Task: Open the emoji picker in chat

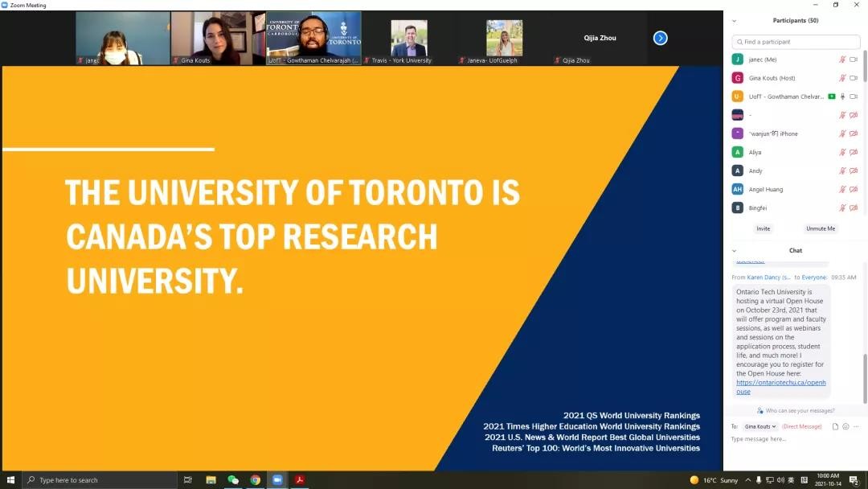Action: point(845,426)
